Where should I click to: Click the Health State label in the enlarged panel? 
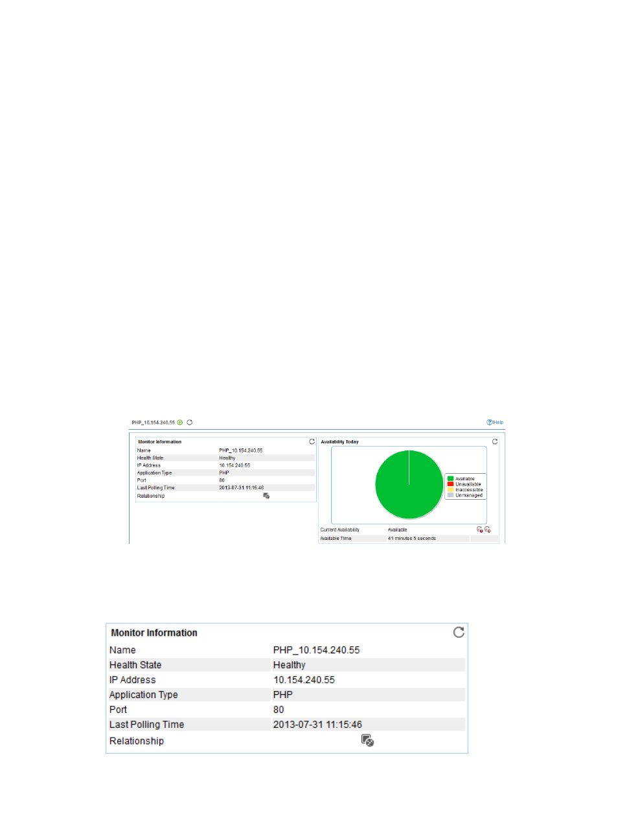point(135,665)
